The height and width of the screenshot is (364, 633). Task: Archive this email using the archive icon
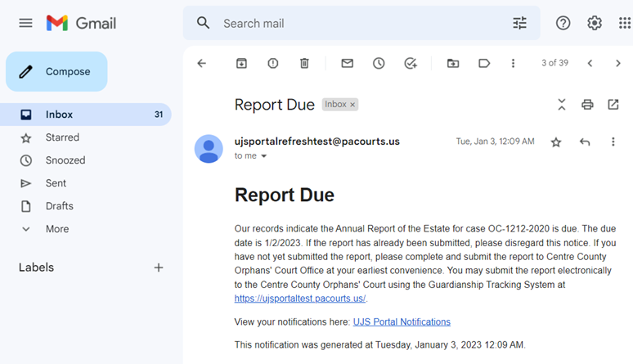(241, 63)
